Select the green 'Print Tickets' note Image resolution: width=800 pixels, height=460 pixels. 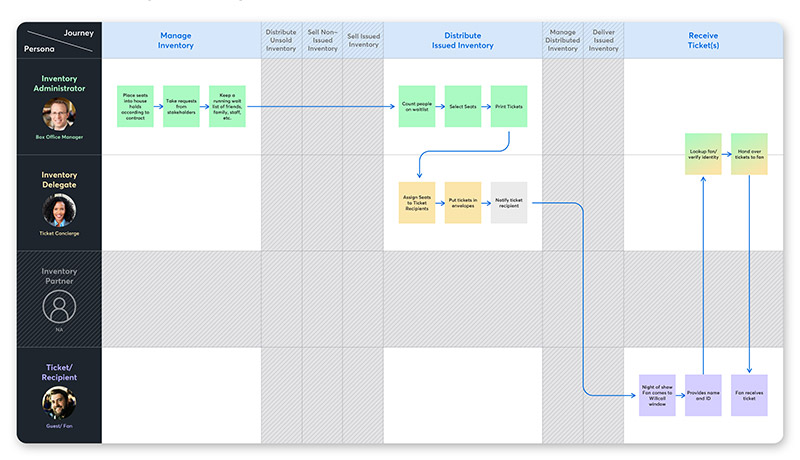pyautogui.click(x=508, y=106)
